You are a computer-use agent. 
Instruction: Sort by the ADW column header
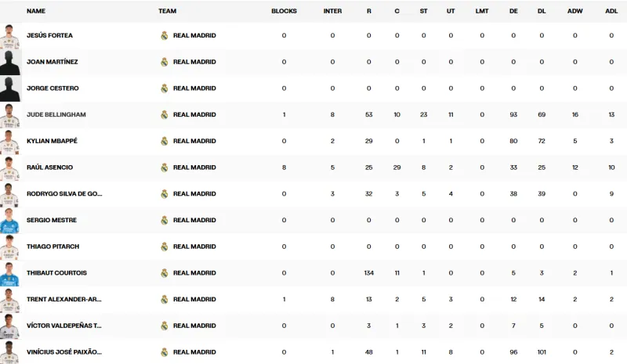575,11
